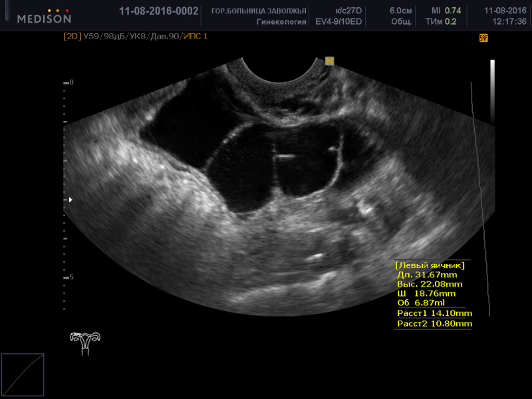
Task: Click the [Левый яичник] measurement heading
Action: [x=430, y=265]
